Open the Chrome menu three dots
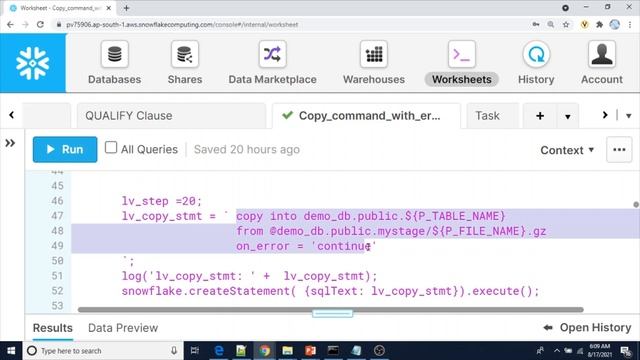The width and height of the screenshot is (640, 360). click(x=630, y=24)
